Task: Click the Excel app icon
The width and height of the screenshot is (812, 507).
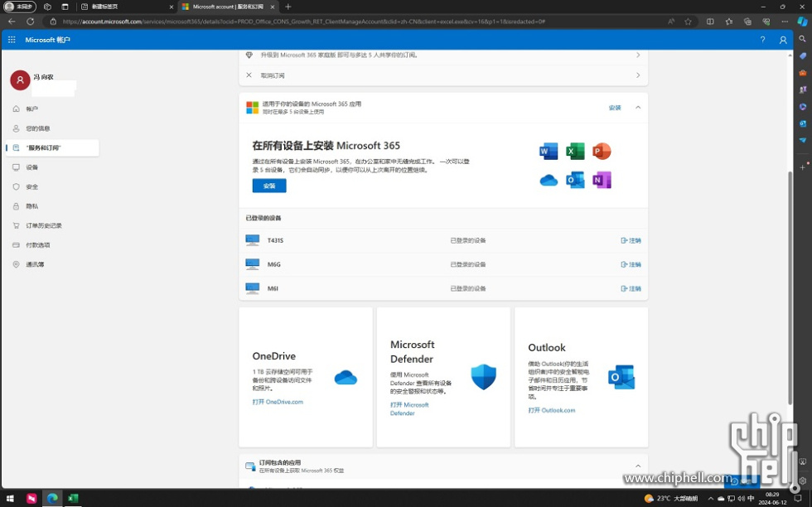Action: 575,152
